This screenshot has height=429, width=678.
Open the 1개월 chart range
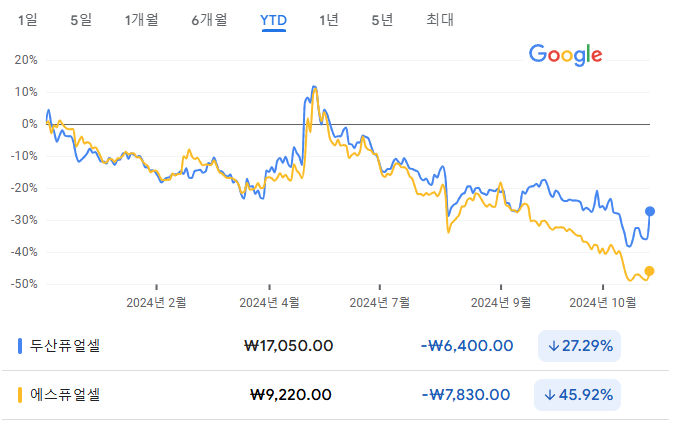point(141,20)
